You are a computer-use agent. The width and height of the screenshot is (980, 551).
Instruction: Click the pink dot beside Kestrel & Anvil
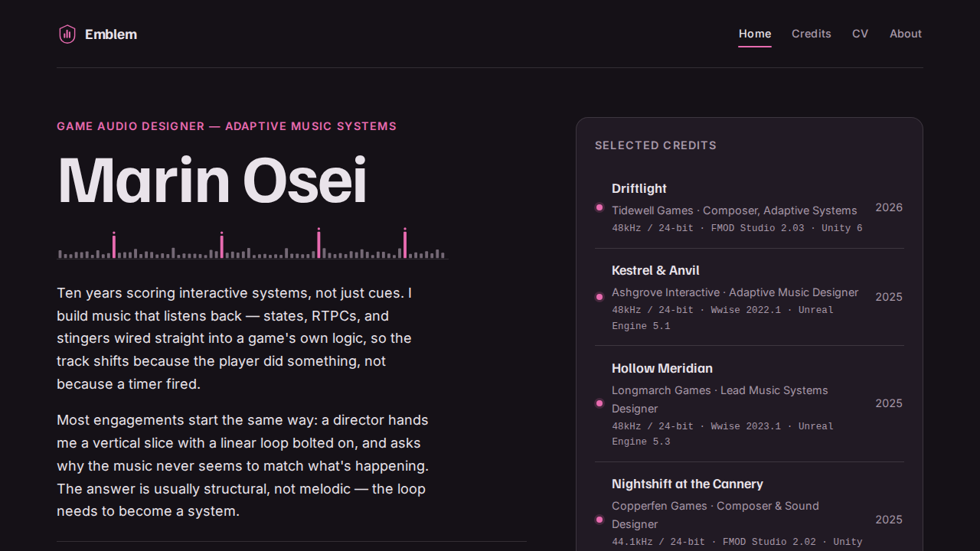599,297
